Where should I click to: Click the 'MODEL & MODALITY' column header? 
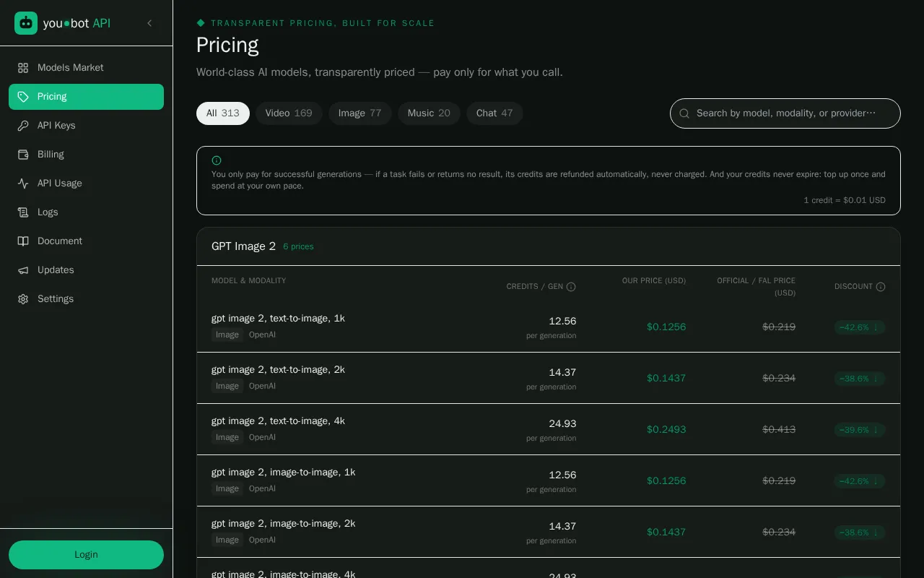click(x=248, y=280)
